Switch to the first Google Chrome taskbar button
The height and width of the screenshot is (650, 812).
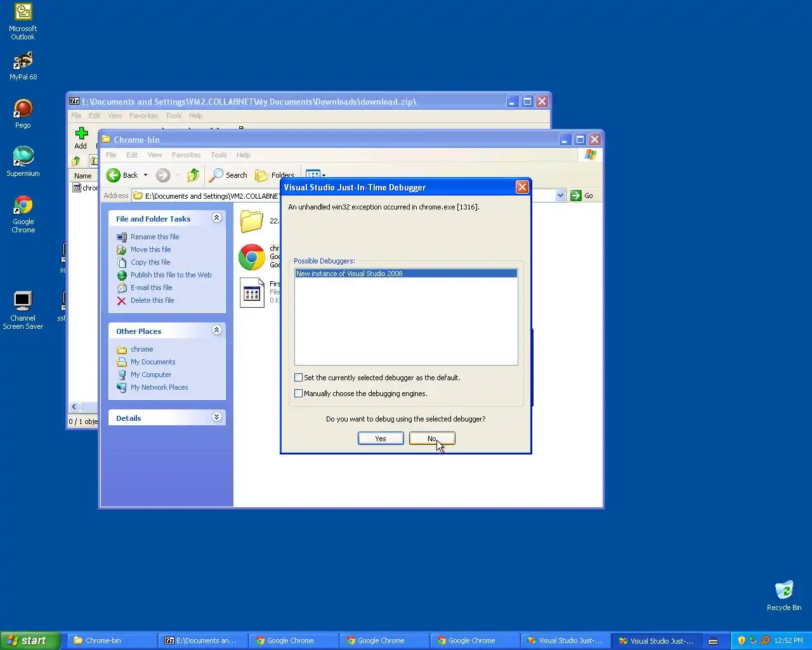tap(294, 640)
